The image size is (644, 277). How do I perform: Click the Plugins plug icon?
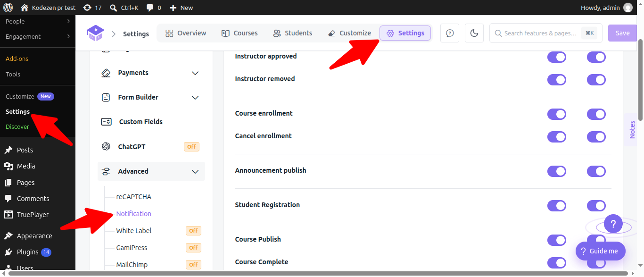tap(8, 252)
